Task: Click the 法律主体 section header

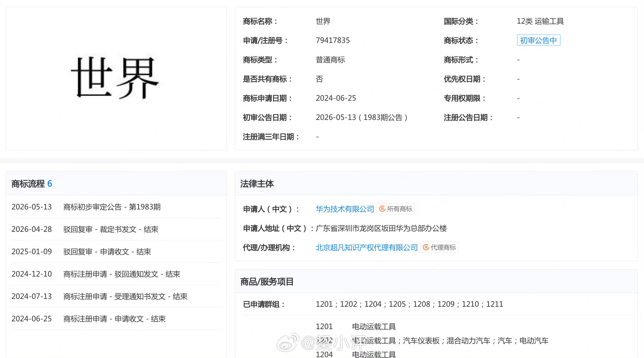Action: coord(436,184)
